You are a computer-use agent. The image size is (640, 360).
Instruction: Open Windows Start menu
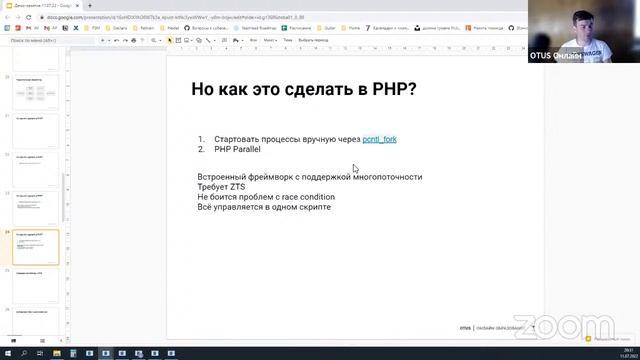[x=8, y=353]
